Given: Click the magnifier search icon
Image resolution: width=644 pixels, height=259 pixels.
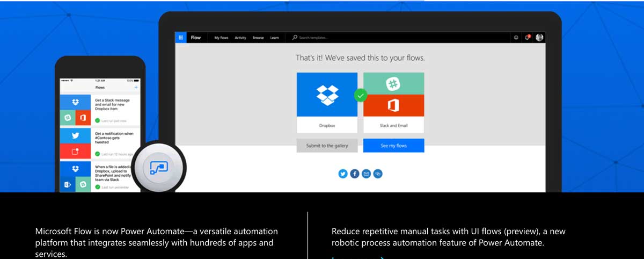Looking at the screenshot, I should tap(295, 38).
